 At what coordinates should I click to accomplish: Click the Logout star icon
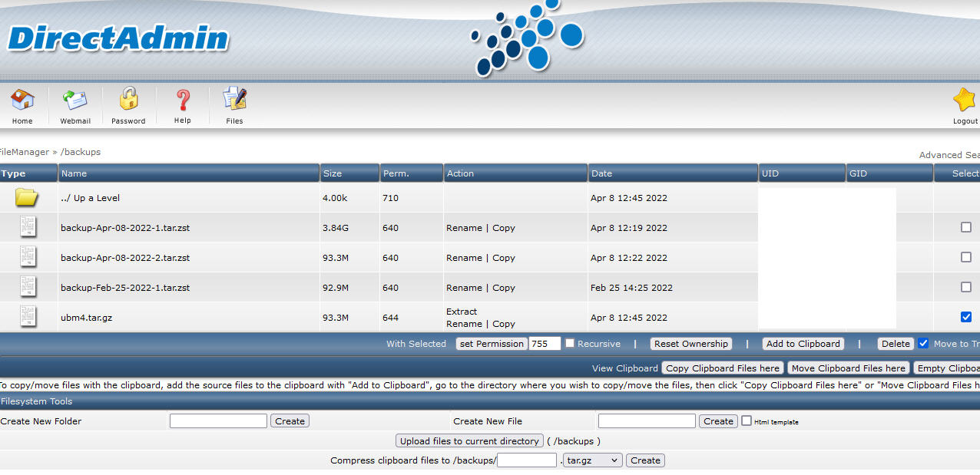(965, 100)
